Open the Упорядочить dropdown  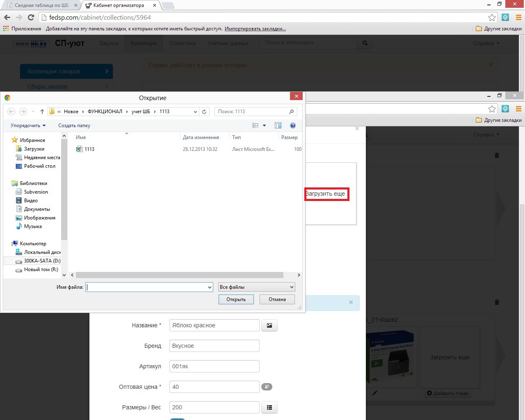pos(28,126)
